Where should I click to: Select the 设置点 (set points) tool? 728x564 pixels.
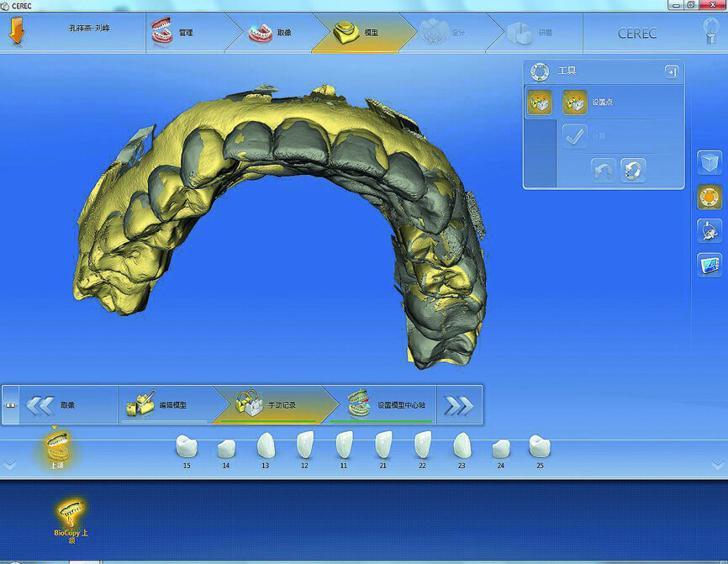click(x=576, y=103)
